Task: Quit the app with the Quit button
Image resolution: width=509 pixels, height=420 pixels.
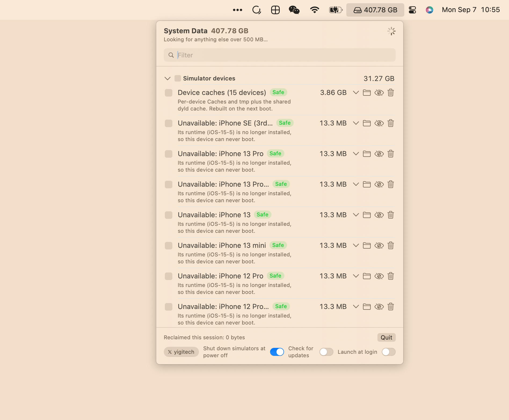Action: (x=387, y=337)
